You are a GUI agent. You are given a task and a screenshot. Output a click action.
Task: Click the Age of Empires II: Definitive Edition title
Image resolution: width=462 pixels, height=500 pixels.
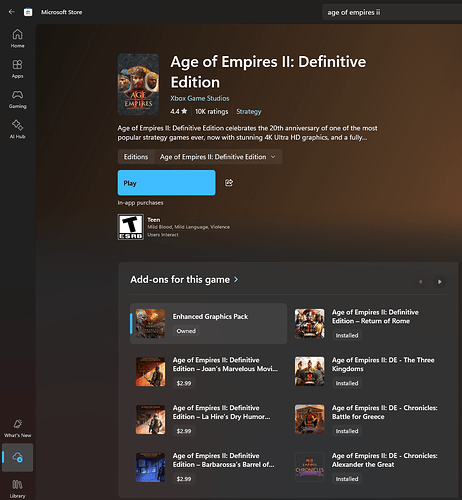pyautogui.click(x=268, y=72)
